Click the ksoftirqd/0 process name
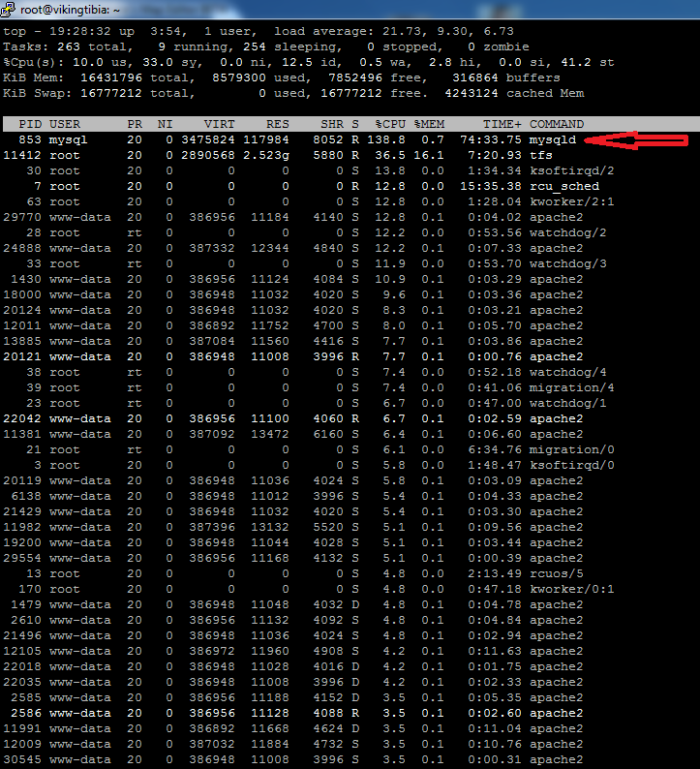The image size is (700, 769). click(x=571, y=466)
